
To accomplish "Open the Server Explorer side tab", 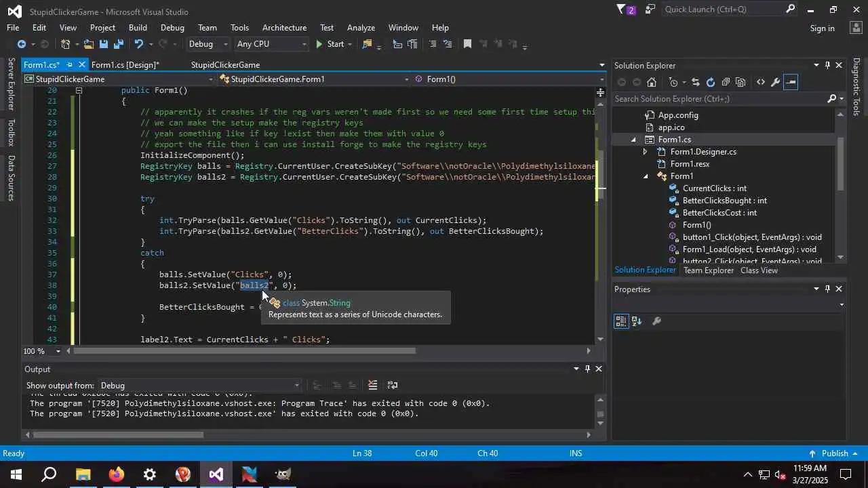I will coord(10,84).
